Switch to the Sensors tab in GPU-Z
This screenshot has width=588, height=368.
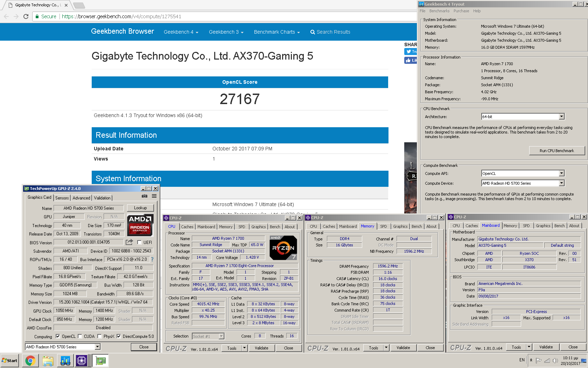point(62,198)
